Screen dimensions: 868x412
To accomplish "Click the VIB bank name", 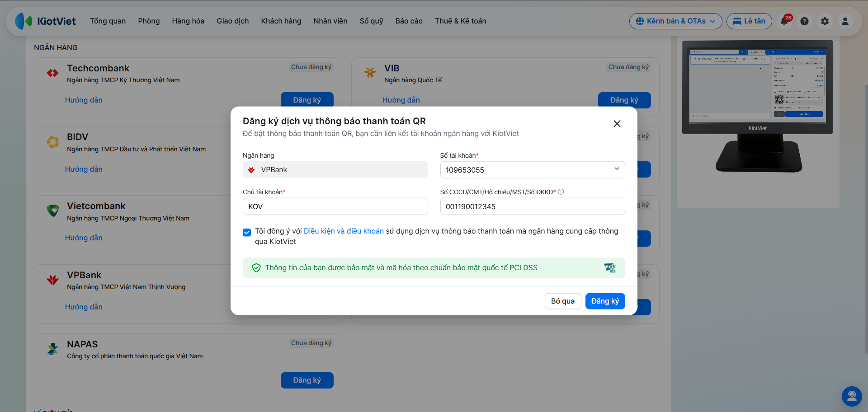I will click(392, 68).
